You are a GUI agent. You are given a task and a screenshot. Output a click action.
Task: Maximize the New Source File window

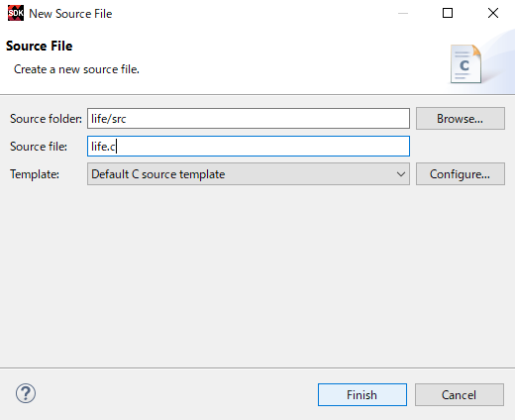click(x=448, y=13)
